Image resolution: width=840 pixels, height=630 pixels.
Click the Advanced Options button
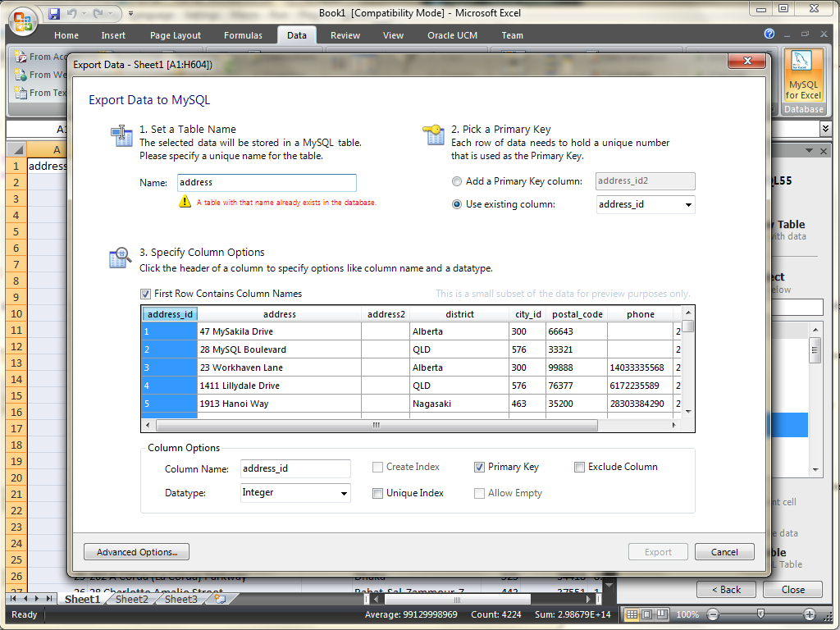(x=137, y=552)
